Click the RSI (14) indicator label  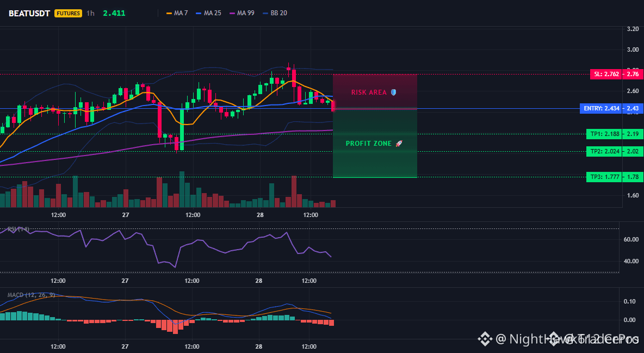(18, 229)
